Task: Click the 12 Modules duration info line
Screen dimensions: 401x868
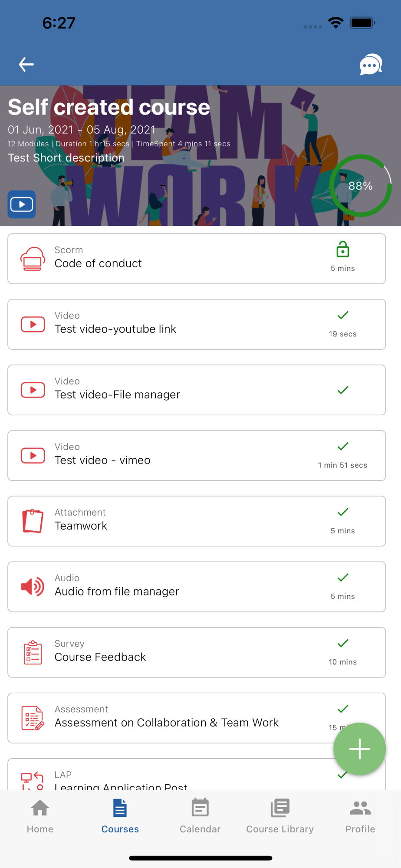Action: (x=119, y=144)
